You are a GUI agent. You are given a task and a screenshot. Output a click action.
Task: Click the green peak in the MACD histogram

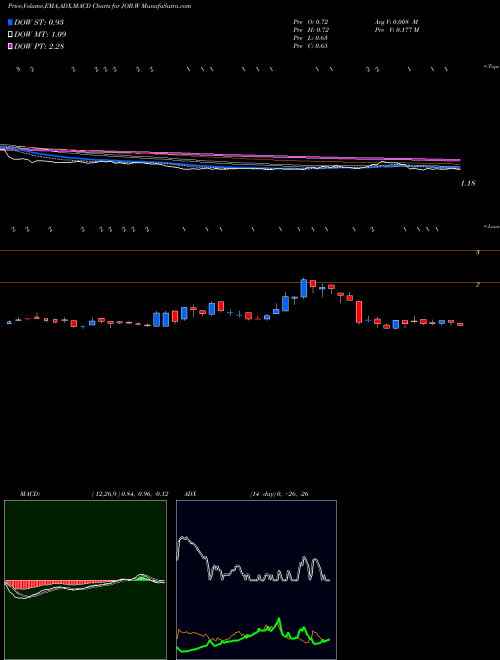(x=141, y=578)
